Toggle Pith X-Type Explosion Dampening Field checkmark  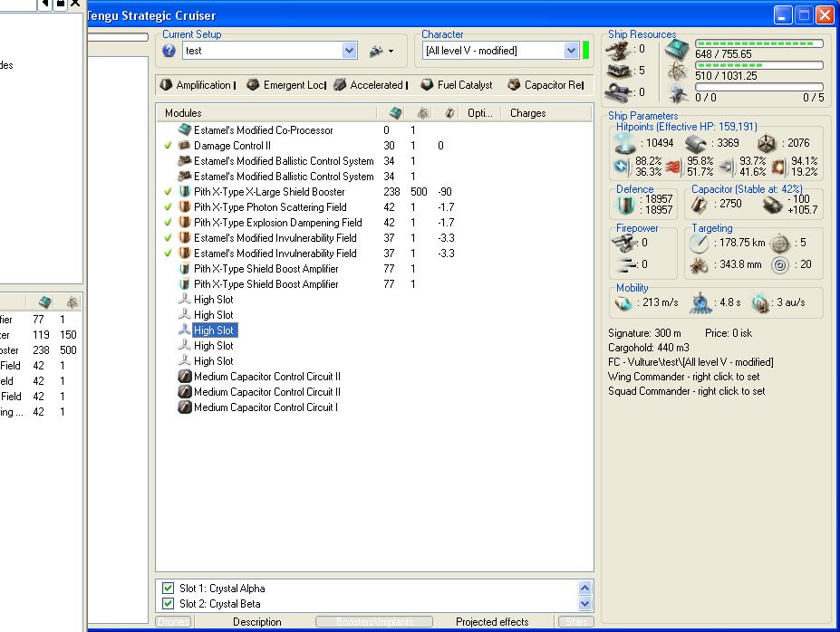(168, 223)
